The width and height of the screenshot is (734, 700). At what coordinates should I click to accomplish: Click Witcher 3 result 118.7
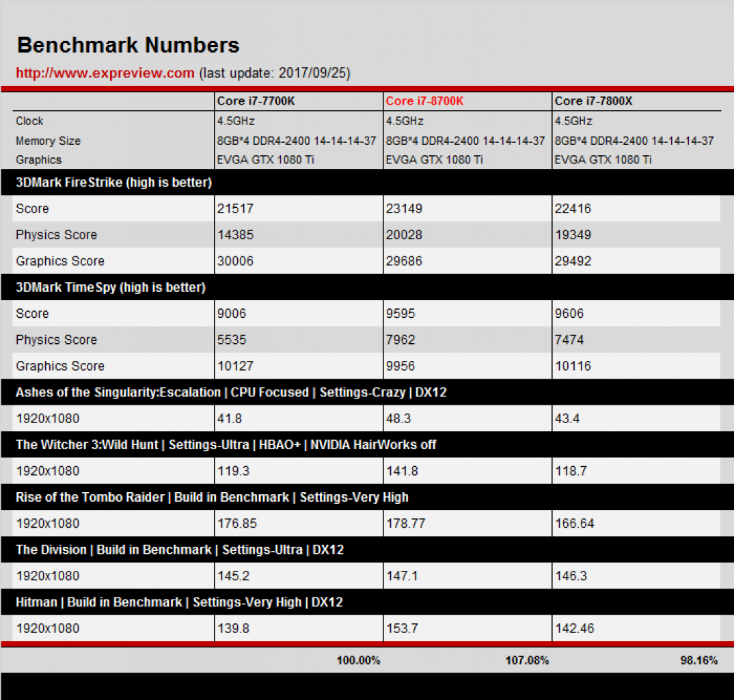(571, 470)
